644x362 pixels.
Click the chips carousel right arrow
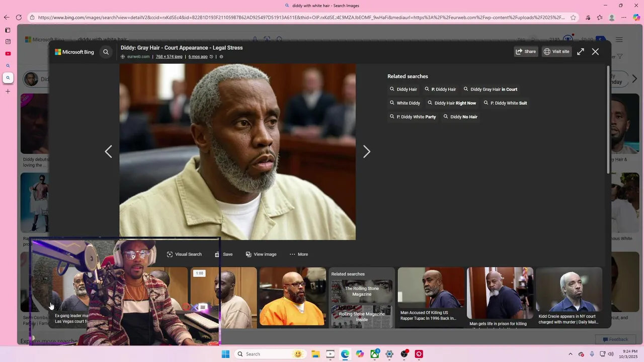click(x=634, y=78)
